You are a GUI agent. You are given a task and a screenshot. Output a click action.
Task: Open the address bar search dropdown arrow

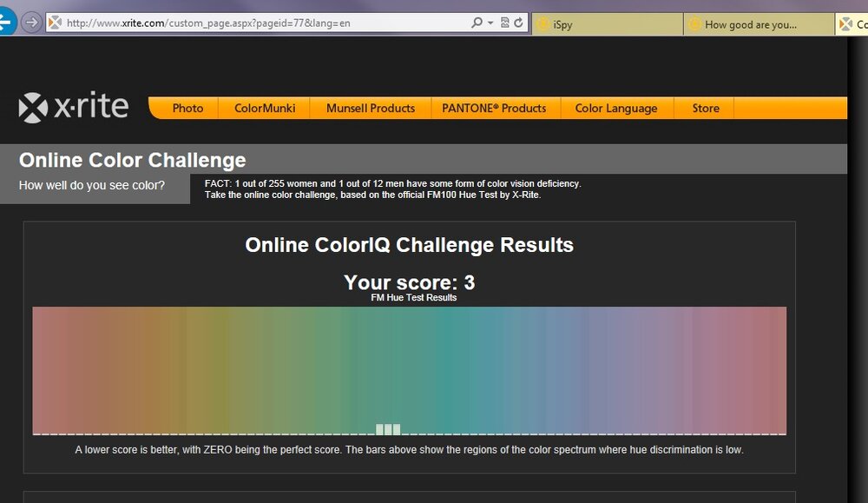pos(490,23)
